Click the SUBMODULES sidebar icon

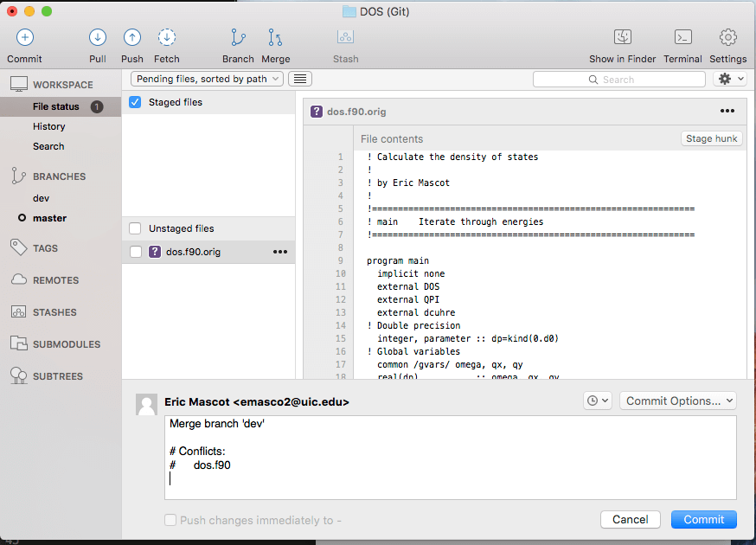point(19,344)
